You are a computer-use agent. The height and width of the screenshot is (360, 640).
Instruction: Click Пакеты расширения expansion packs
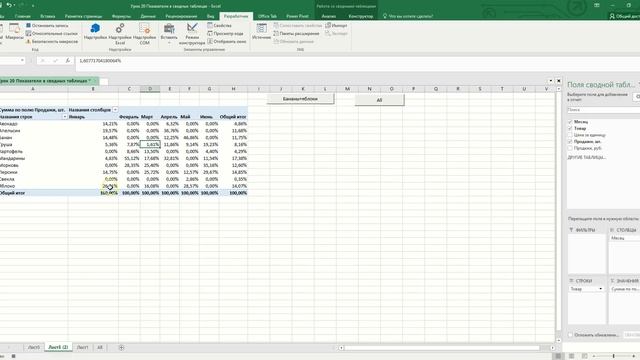[296, 33]
